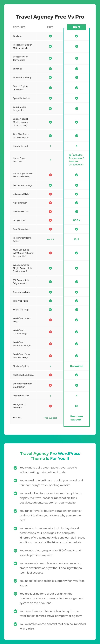Click the red cross for Video Banner
This screenshot has width=100, height=644.
click(x=50, y=203)
